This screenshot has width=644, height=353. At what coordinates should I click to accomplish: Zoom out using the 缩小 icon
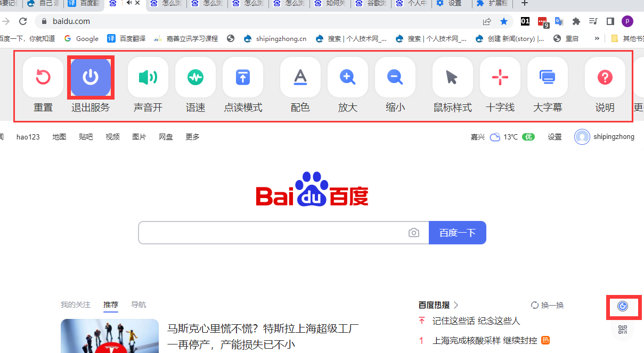[x=395, y=78]
